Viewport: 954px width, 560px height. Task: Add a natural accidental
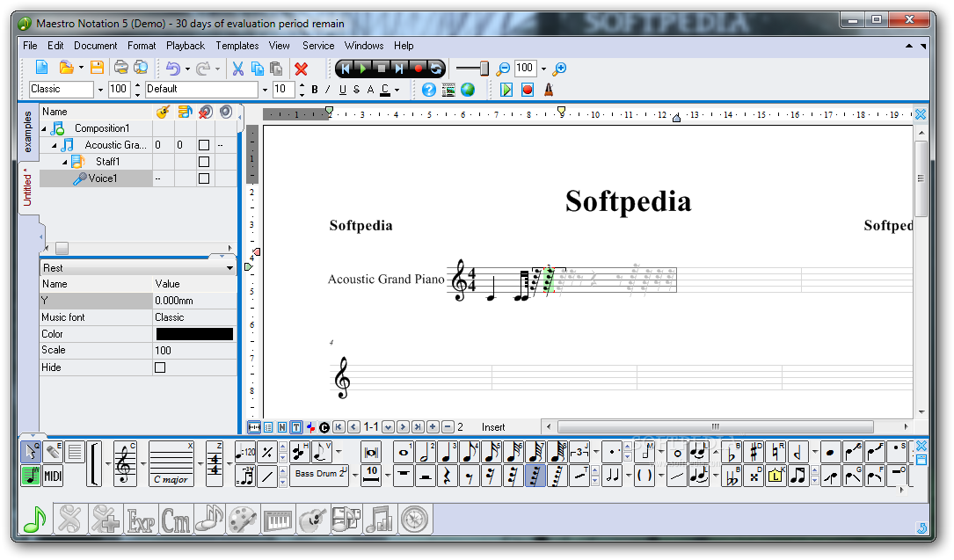pyautogui.click(x=776, y=453)
